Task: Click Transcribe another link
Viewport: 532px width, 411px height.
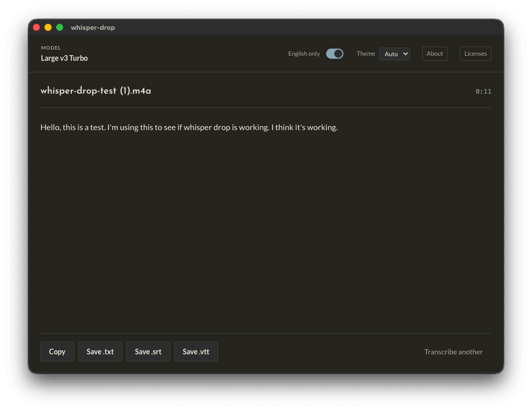Action: click(453, 352)
